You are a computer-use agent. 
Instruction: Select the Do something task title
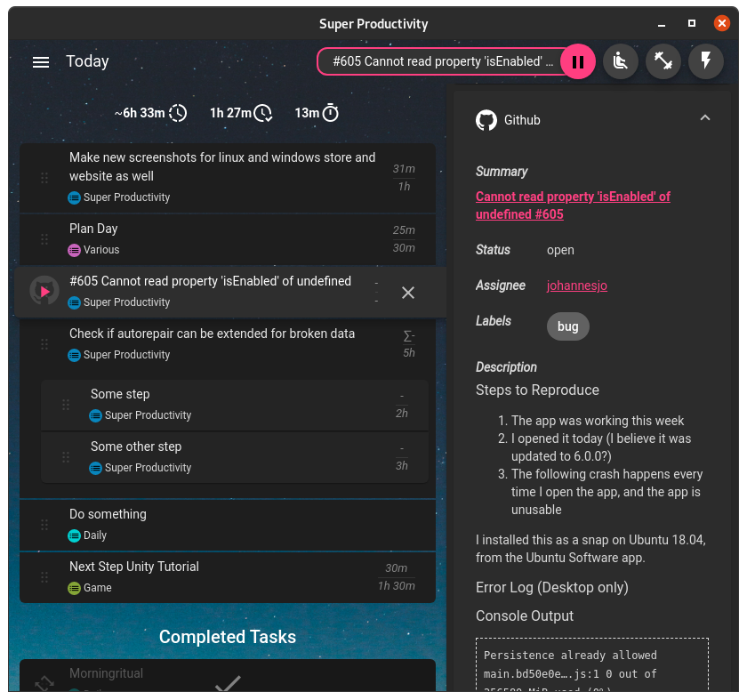108,514
